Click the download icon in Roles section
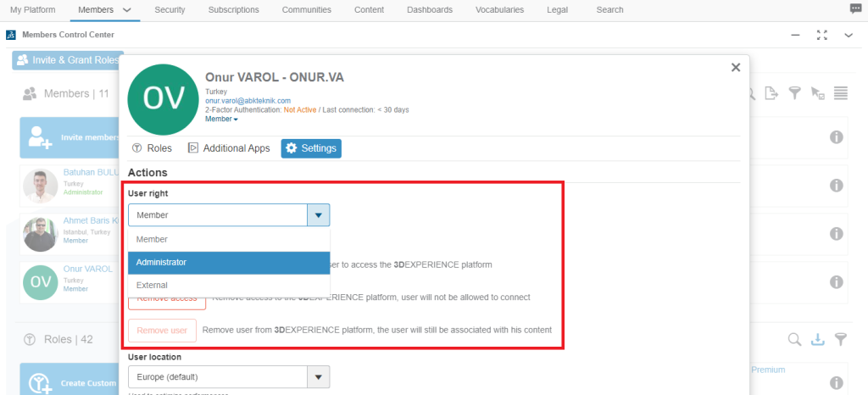 click(818, 340)
